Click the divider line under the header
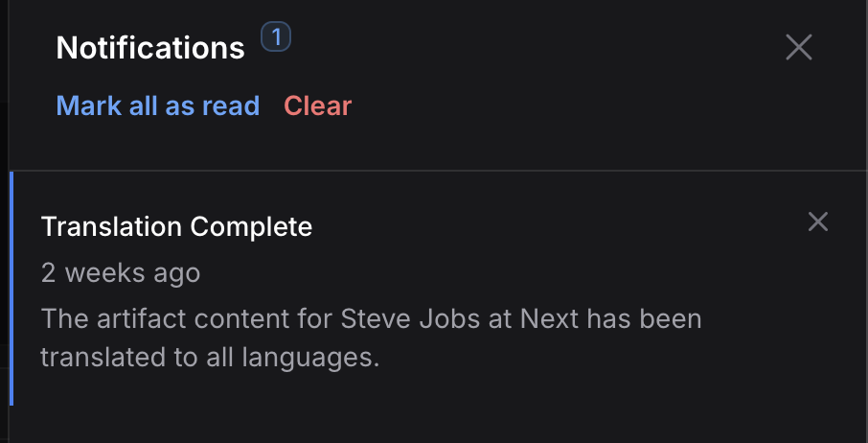This screenshot has height=443, width=868. [x=431, y=171]
